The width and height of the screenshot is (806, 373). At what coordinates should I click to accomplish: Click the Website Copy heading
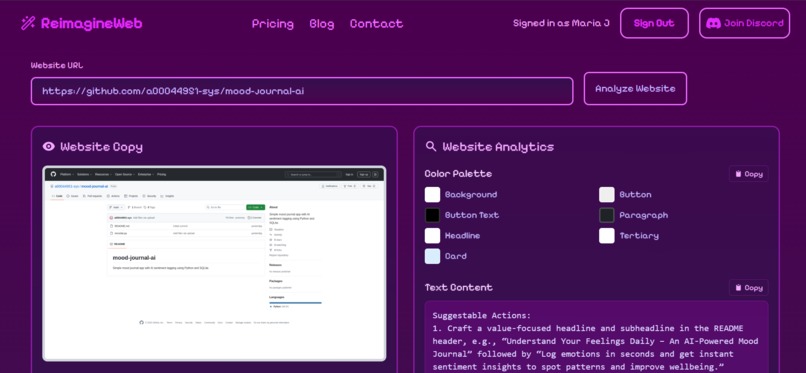pyautogui.click(x=101, y=147)
